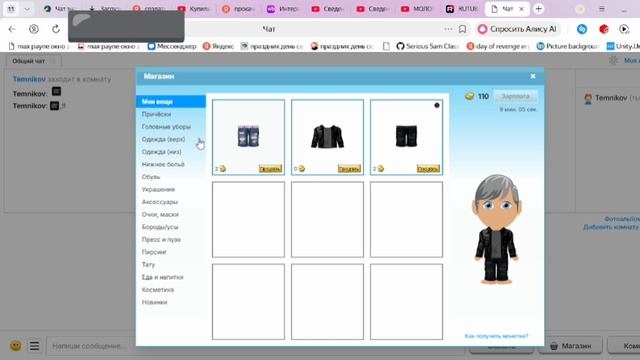This screenshot has width=640, height=360.
Task: Open the chat settings gear icon
Action: point(613,60)
